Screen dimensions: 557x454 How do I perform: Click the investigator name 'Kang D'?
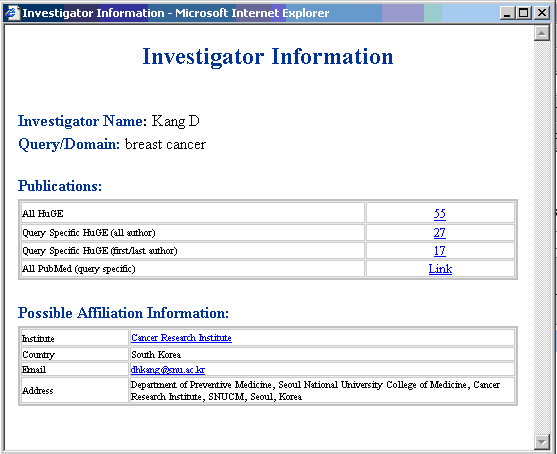(175, 121)
